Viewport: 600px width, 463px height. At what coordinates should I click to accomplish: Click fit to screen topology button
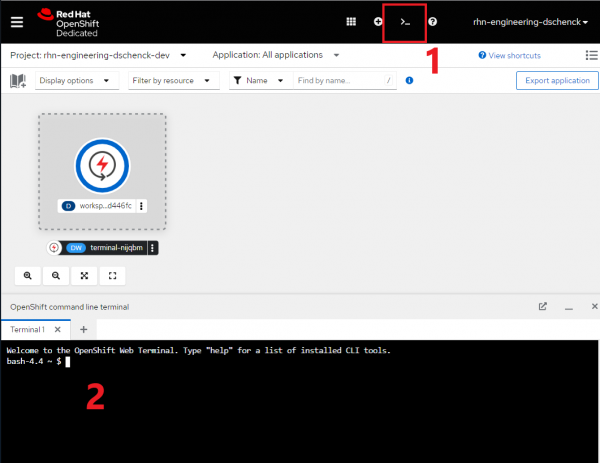(x=84, y=275)
